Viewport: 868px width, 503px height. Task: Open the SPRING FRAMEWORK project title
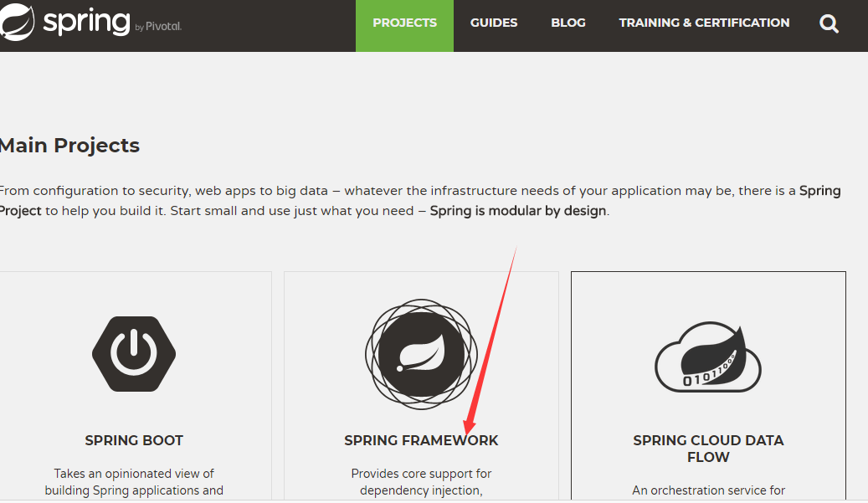click(421, 440)
